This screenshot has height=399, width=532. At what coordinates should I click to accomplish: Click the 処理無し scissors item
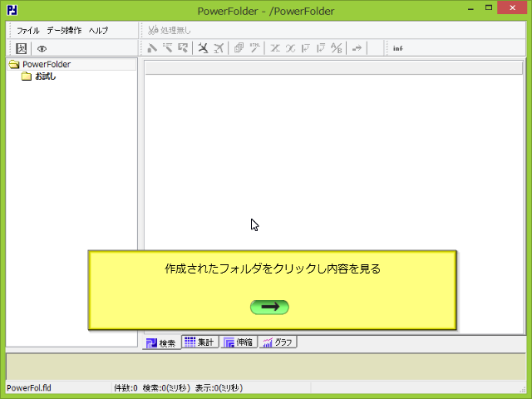tap(170, 30)
